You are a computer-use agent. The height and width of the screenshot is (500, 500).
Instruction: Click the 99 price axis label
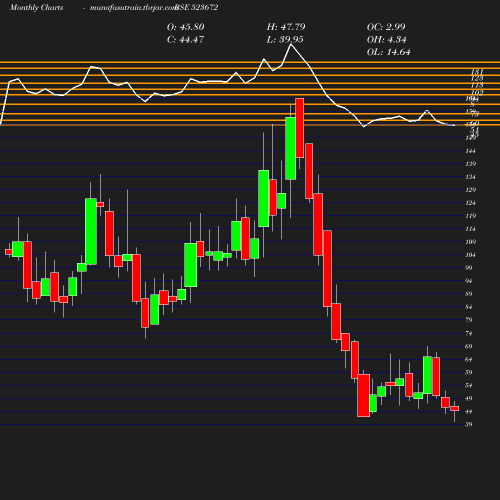(469, 268)
